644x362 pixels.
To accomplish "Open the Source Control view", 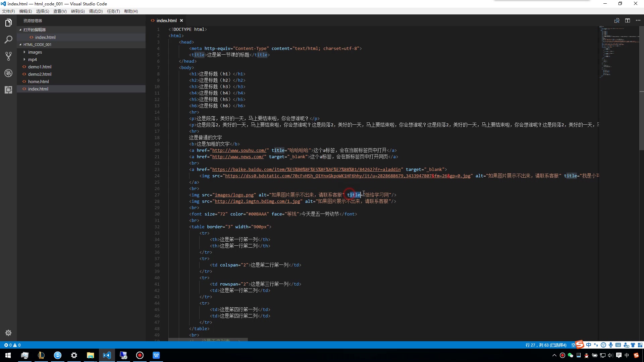I will [x=8, y=56].
